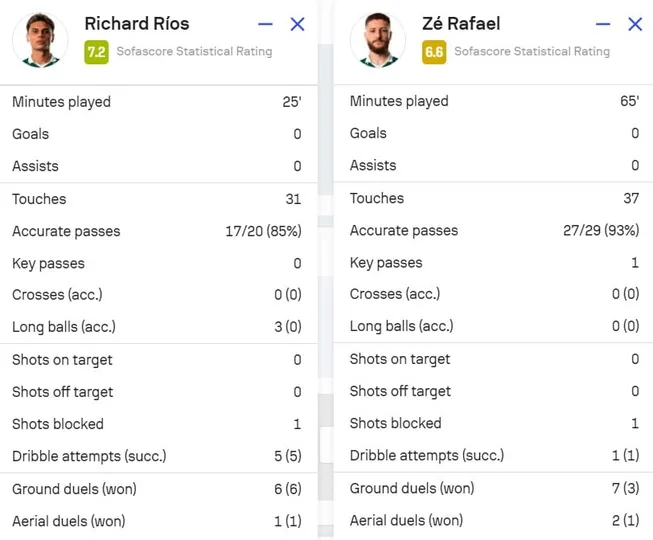
Task: Select Zé Rafael Ground duels row
Action: (x=495, y=488)
